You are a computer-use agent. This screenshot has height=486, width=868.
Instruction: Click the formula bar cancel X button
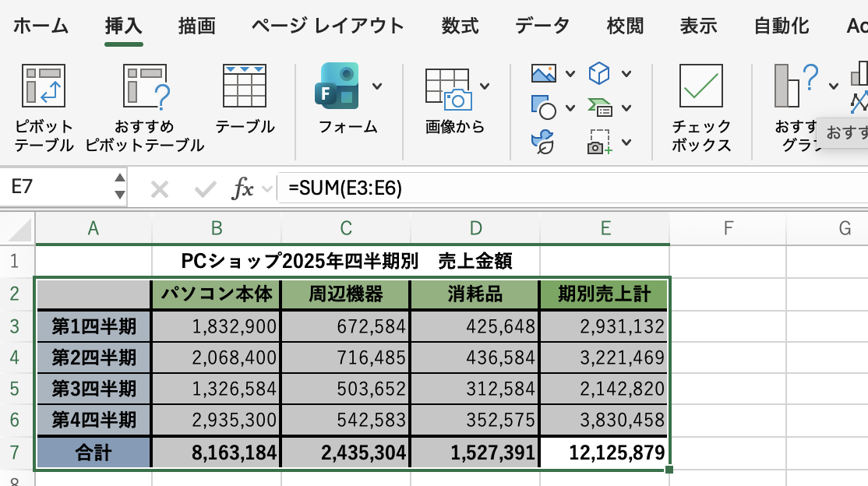click(x=160, y=188)
